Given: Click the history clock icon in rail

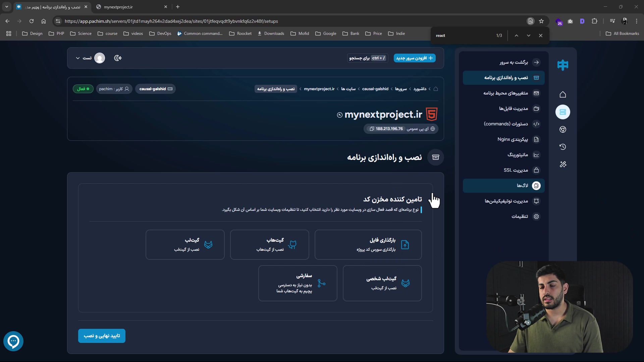Looking at the screenshot, I should coord(563,147).
